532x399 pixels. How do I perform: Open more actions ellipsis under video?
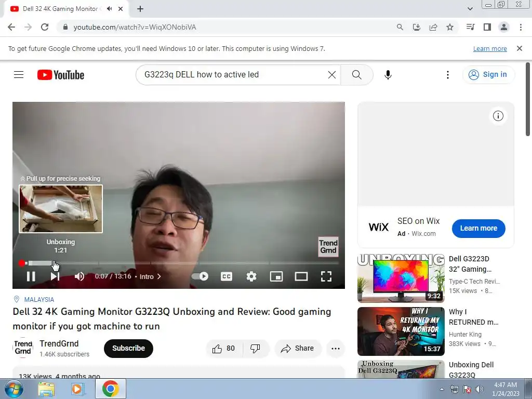pos(335,349)
